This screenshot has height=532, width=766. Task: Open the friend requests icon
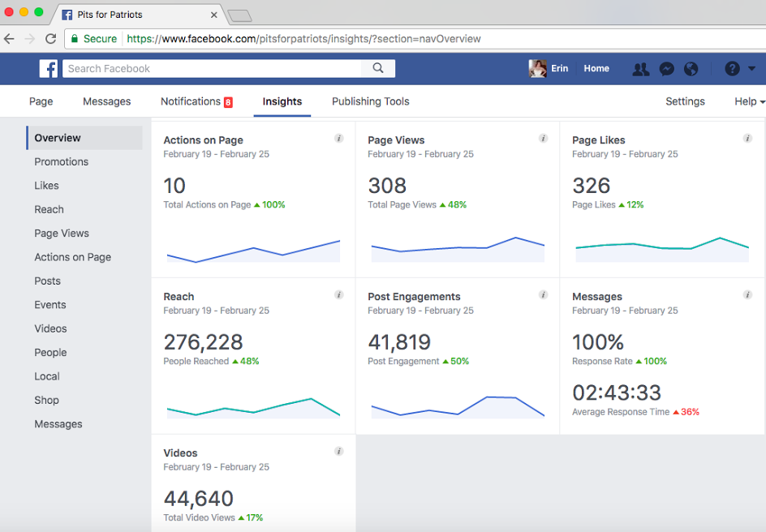(x=640, y=69)
